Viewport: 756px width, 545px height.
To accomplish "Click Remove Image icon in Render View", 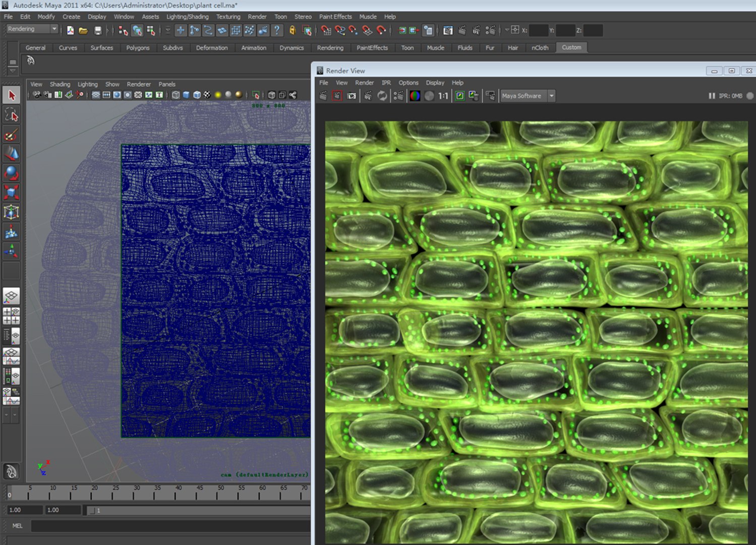I will click(473, 95).
